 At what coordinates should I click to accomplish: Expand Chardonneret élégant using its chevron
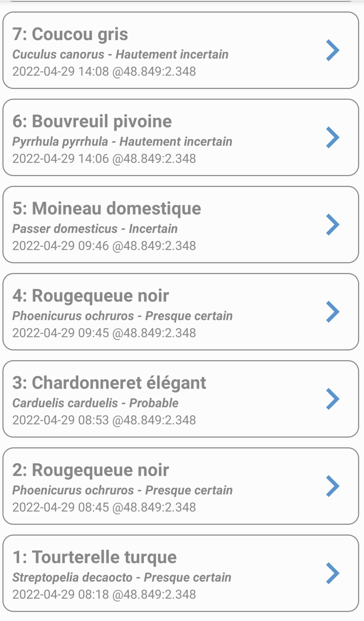pyautogui.click(x=333, y=399)
